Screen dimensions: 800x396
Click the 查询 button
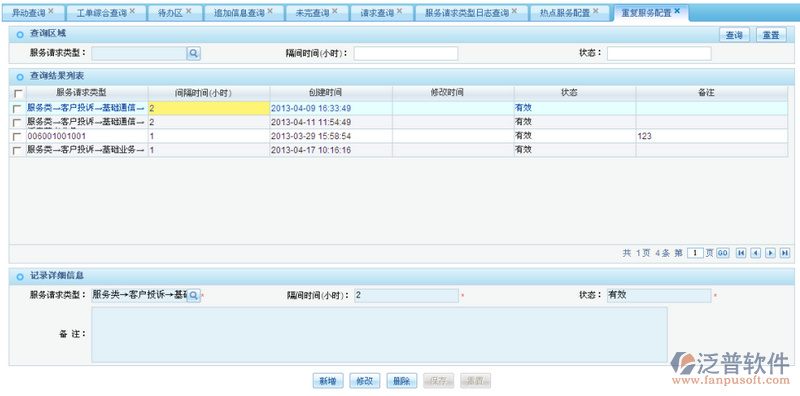(734, 35)
